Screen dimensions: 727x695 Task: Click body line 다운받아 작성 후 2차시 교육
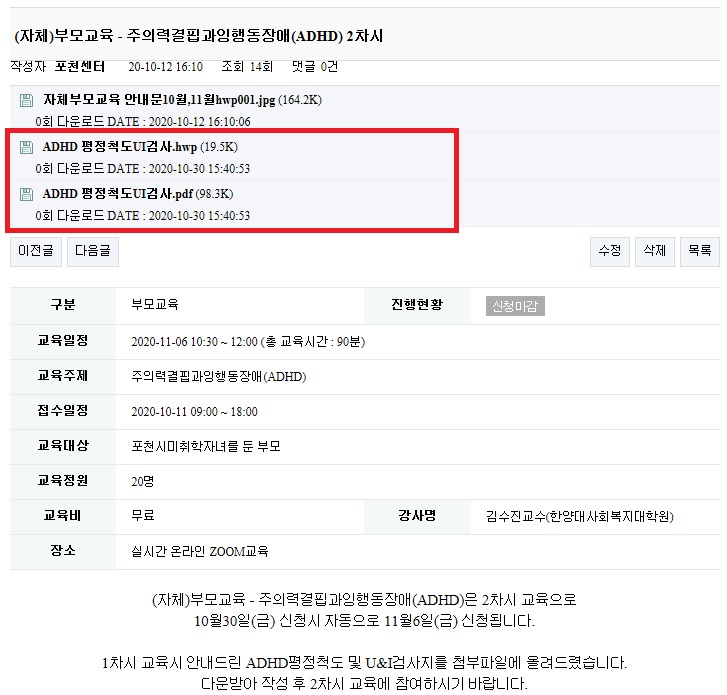coord(364,684)
